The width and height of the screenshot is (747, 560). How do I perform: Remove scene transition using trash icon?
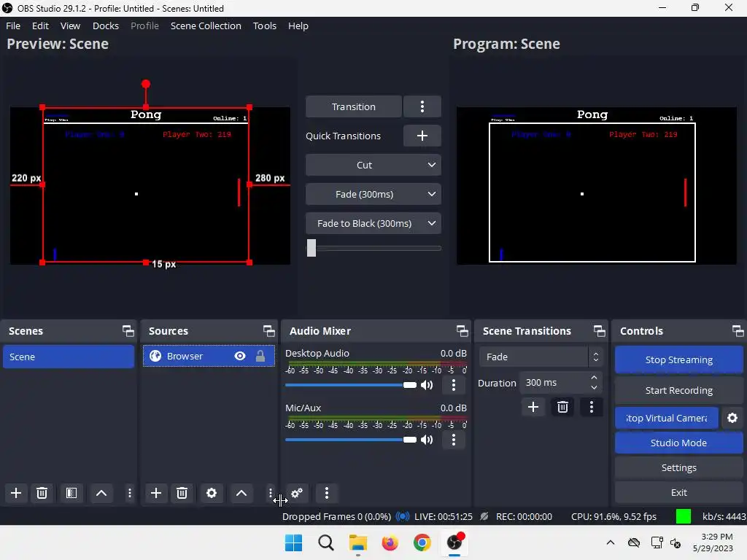[562, 407]
